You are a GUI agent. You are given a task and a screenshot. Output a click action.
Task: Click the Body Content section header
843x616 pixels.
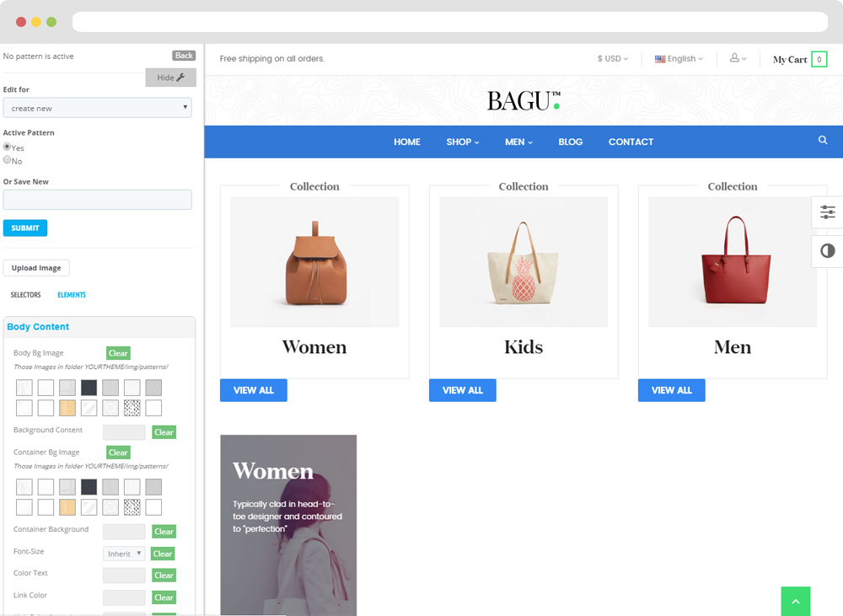point(99,327)
